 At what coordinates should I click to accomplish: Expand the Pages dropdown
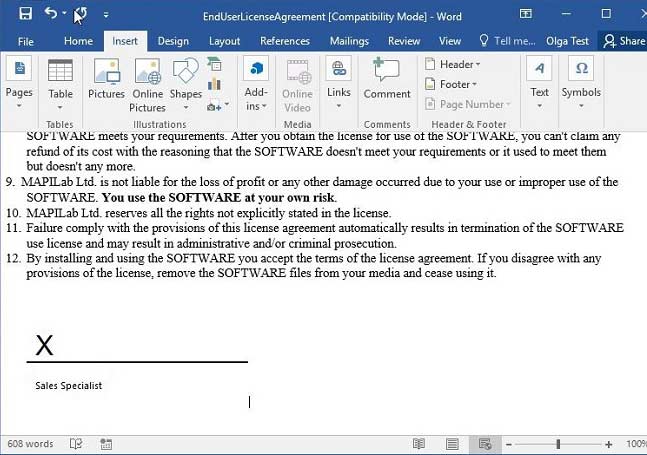coord(19,85)
